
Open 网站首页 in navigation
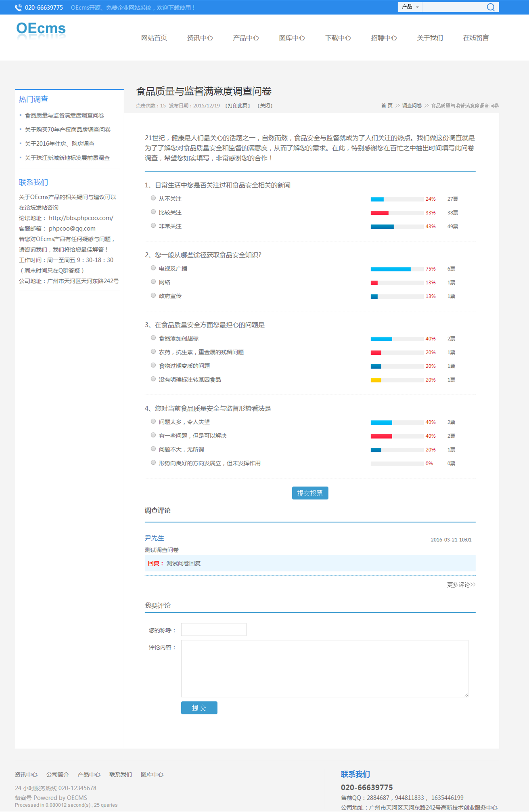point(154,38)
